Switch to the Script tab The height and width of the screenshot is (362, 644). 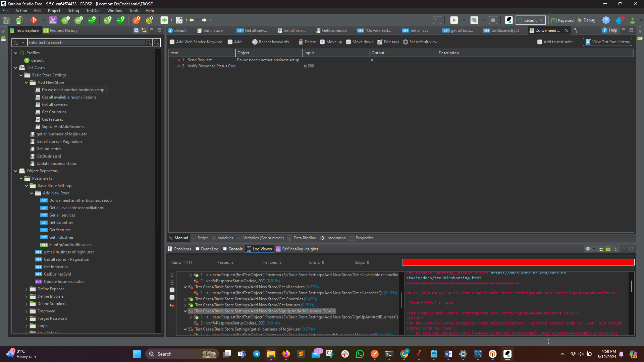(x=200, y=238)
